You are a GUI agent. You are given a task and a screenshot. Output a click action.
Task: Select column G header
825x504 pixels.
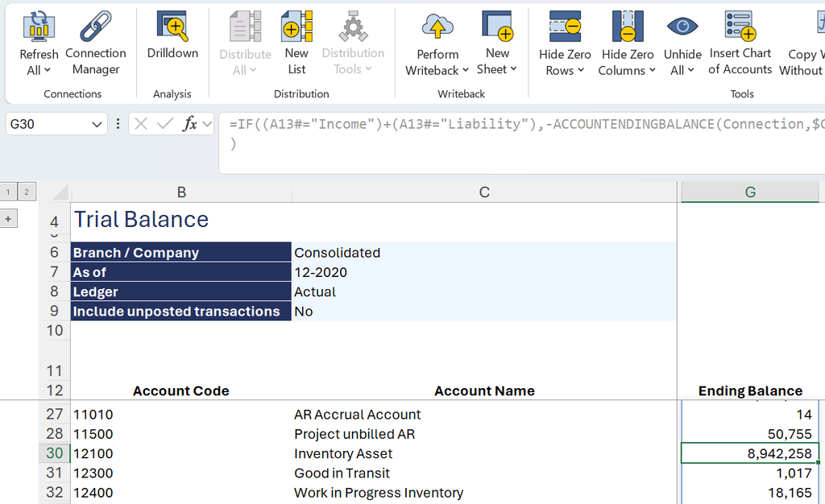[750, 192]
